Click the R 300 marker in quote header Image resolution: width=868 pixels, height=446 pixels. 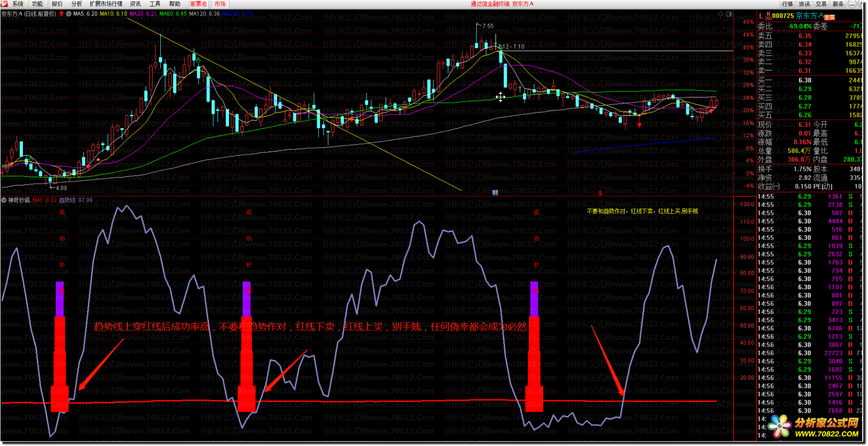pos(768,16)
